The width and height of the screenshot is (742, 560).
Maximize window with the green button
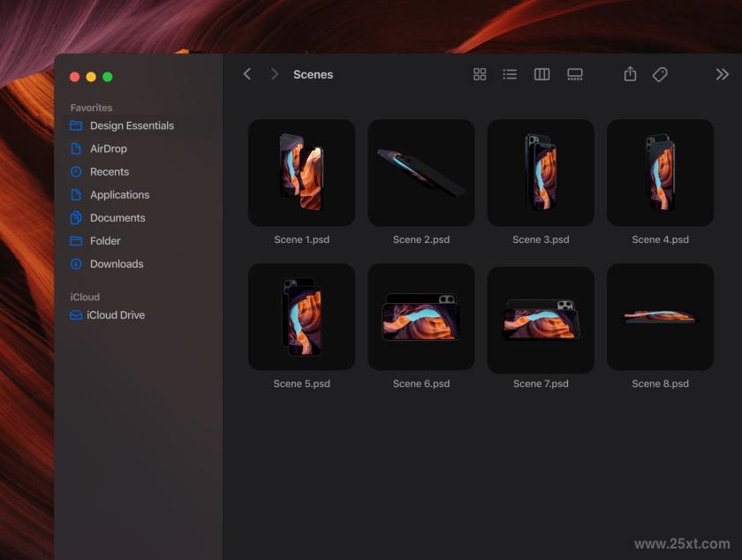pyautogui.click(x=108, y=77)
